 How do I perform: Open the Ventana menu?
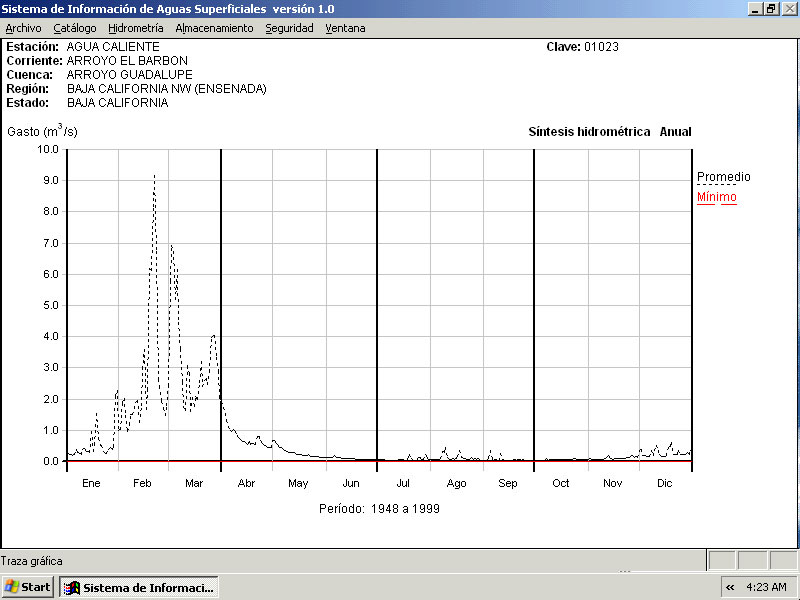pos(345,28)
